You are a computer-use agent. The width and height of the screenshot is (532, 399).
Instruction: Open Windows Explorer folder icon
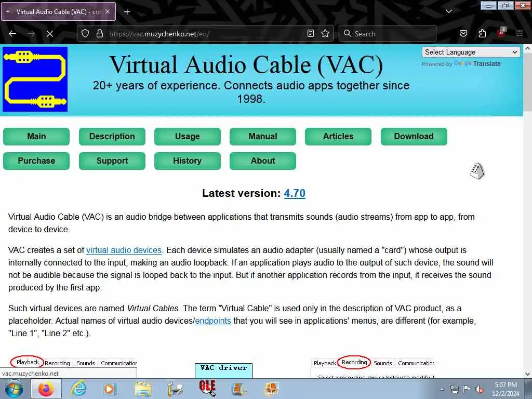coord(143,389)
